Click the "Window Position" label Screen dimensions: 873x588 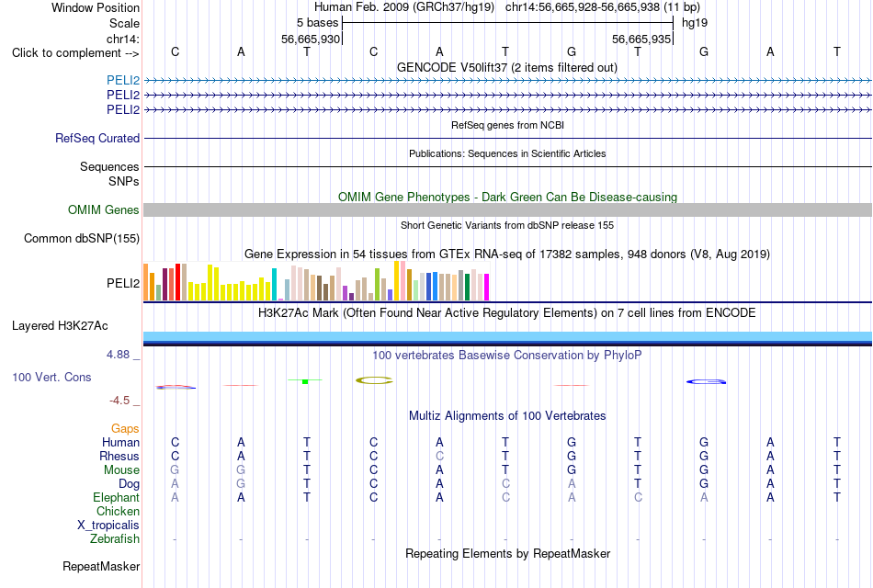click(96, 7)
